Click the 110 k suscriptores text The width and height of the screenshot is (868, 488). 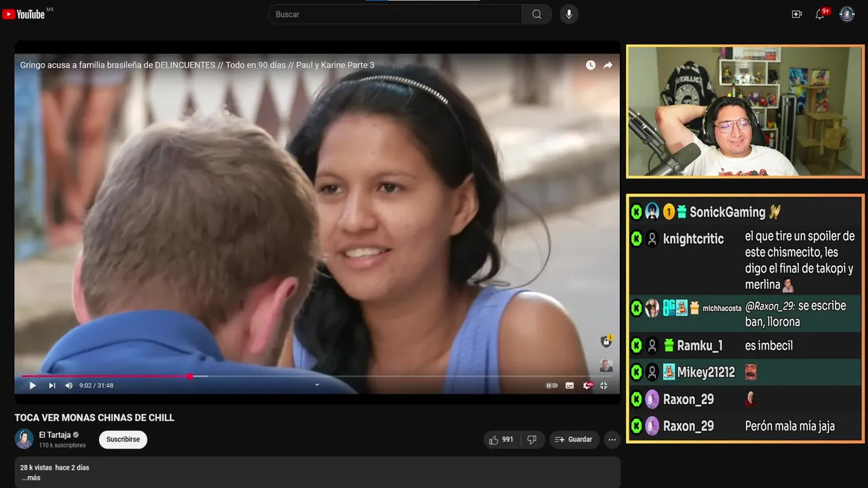tap(62, 445)
